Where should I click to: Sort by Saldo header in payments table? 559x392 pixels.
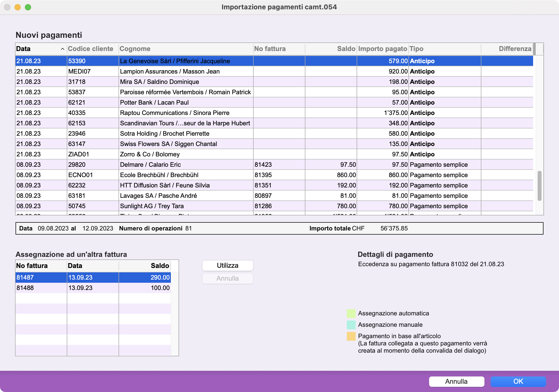[331, 49]
